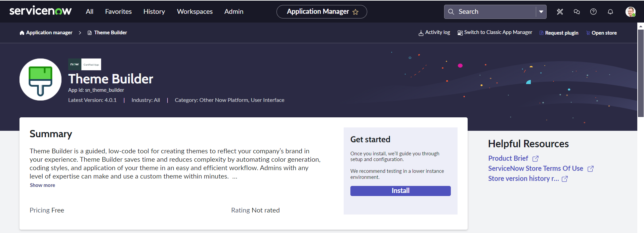Open ServiceNow Store Terms Of Use
Image resolution: width=644 pixels, height=233 pixels.
click(x=541, y=168)
